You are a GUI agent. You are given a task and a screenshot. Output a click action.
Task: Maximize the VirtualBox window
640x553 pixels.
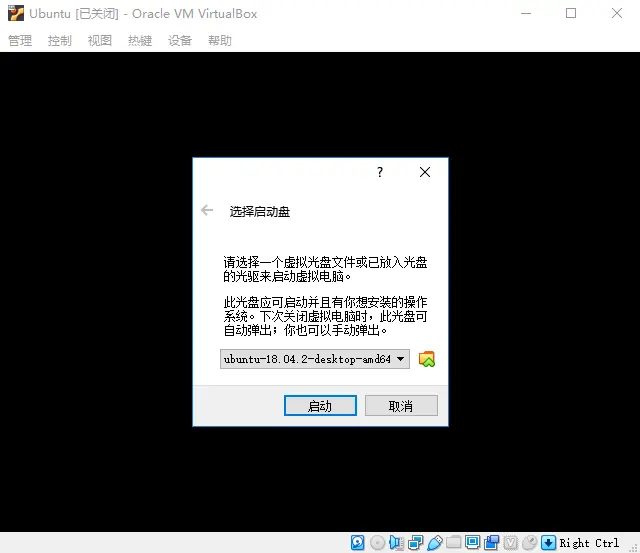pyautogui.click(x=571, y=13)
